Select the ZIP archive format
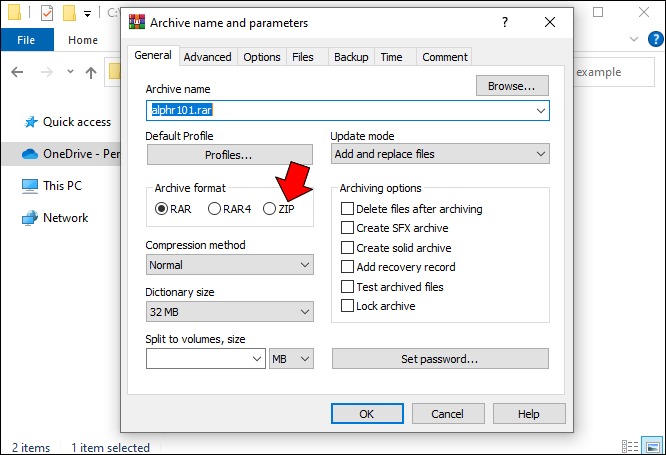This screenshot has width=666, height=455. coord(269,209)
